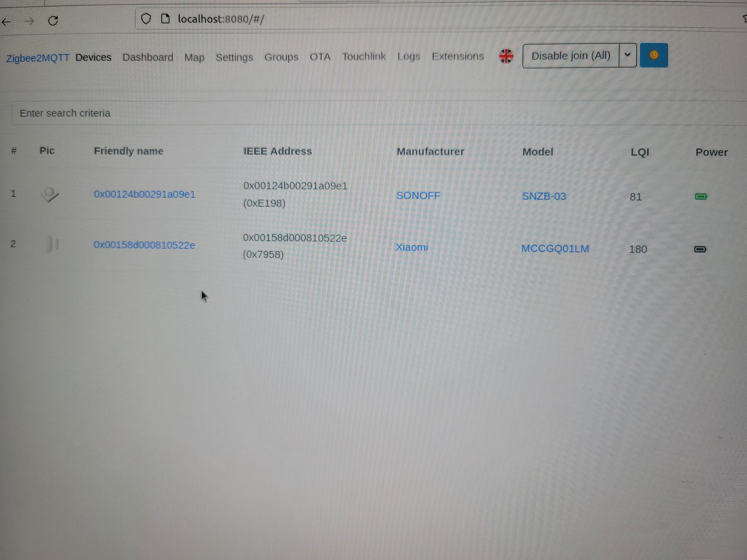Open the MCCGQ01LM model link

555,249
